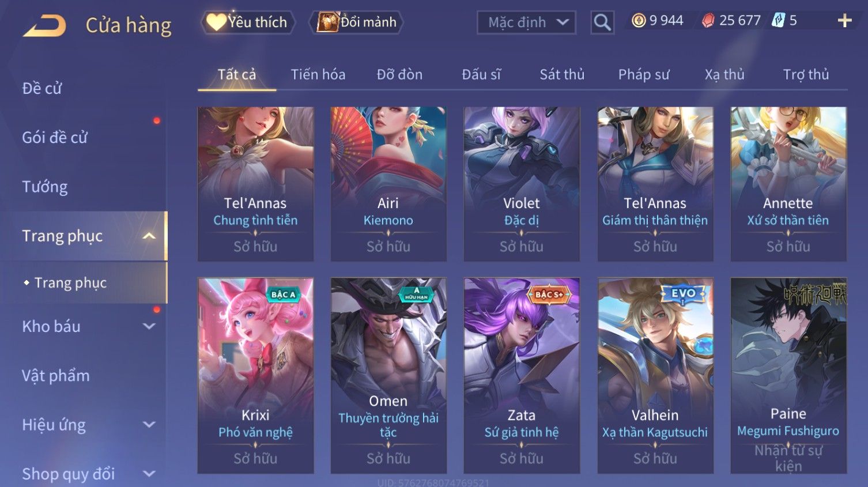
Task: Select Paine Megumi Fushiguro skin card
Action: (x=788, y=376)
